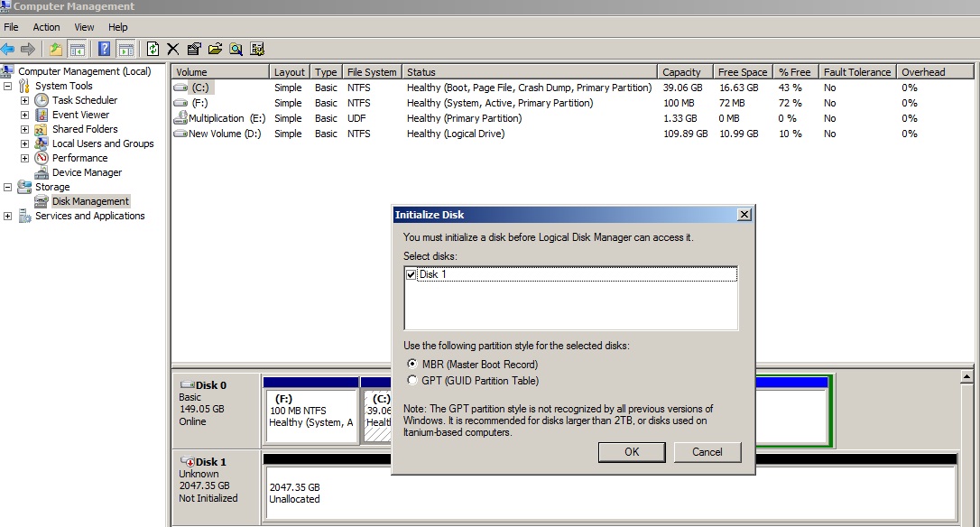Click the Explore magnifier toolbar icon
980x527 pixels.
[236, 49]
